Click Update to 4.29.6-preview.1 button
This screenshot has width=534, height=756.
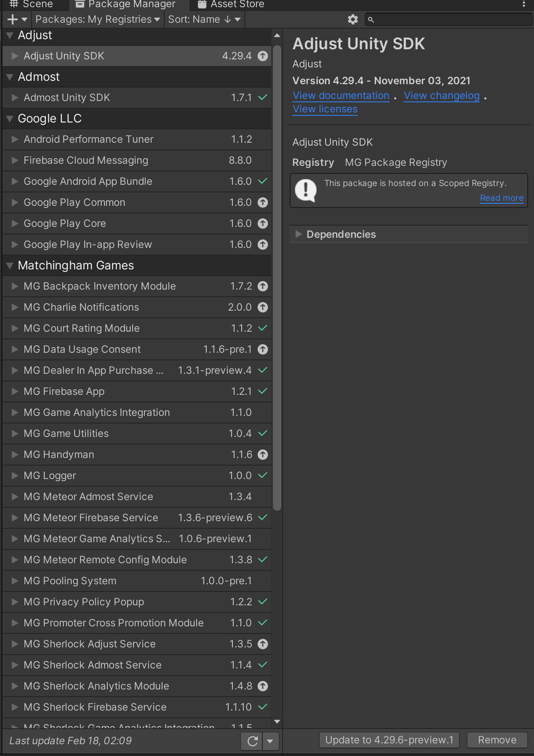coord(390,740)
